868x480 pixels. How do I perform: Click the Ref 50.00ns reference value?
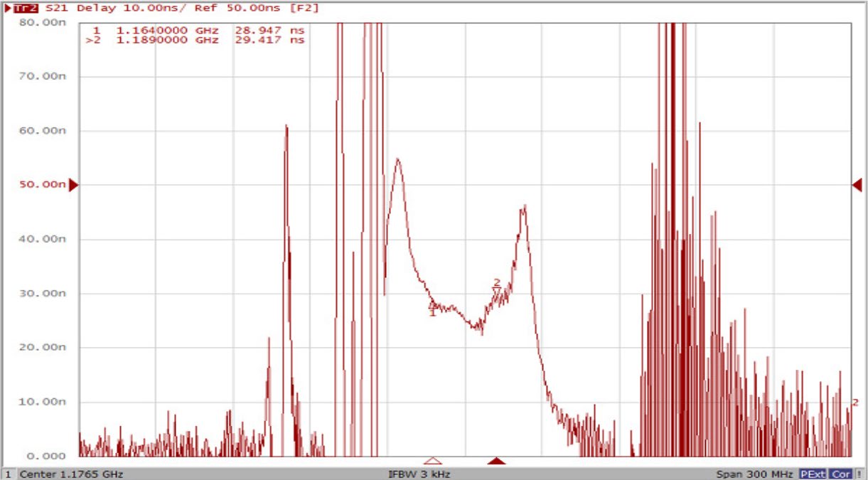(242, 9)
